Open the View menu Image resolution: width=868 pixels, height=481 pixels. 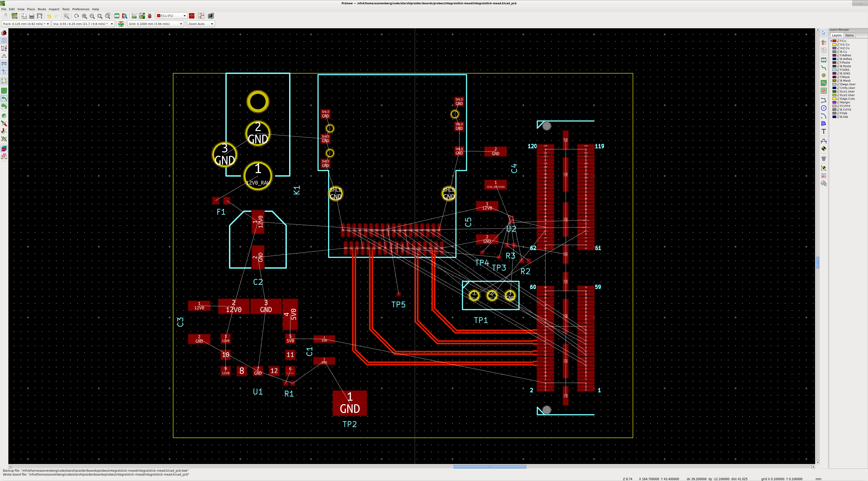[x=21, y=9]
